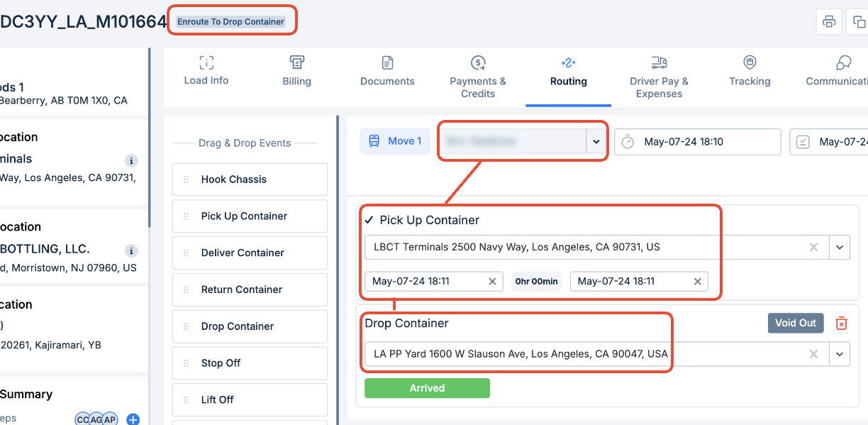Click the info icon beside Terminals location
Image resolution: width=868 pixels, height=425 pixels.
click(x=130, y=160)
